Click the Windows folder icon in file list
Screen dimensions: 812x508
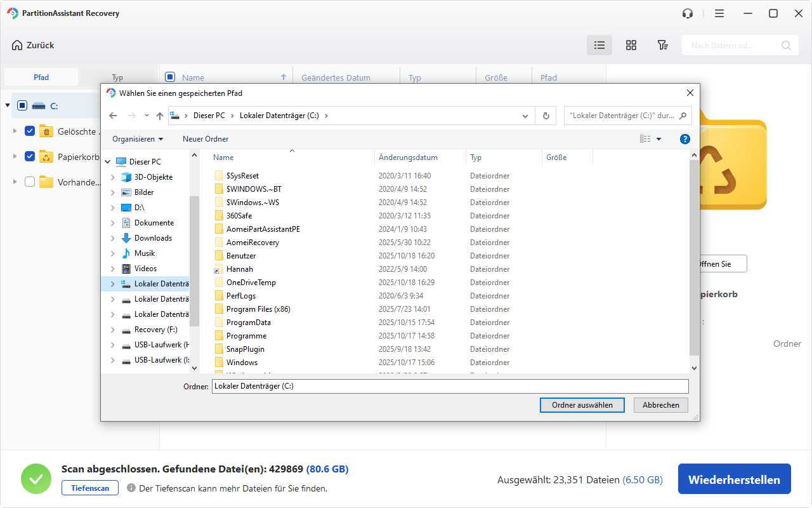(x=219, y=363)
